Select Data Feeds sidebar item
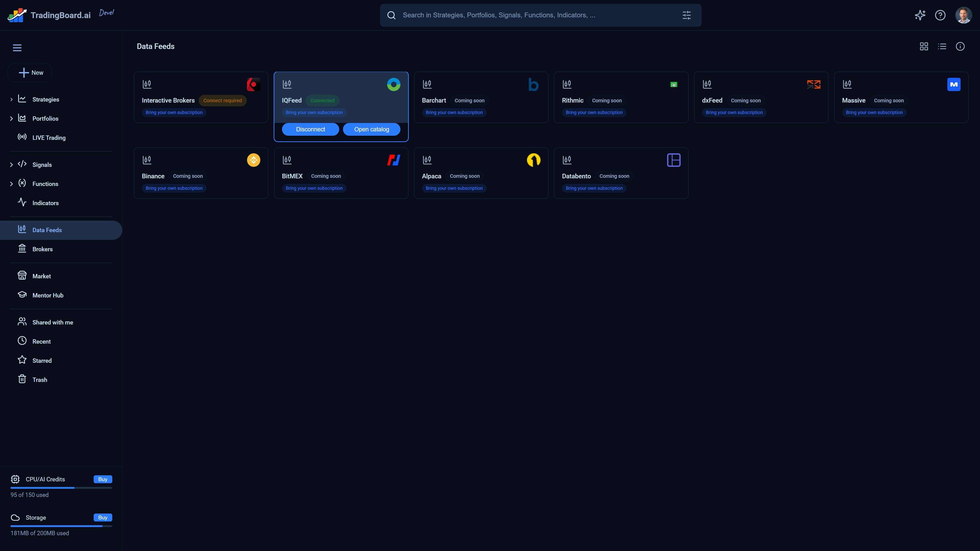This screenshot has width=980, height=551. click(61, 230)
